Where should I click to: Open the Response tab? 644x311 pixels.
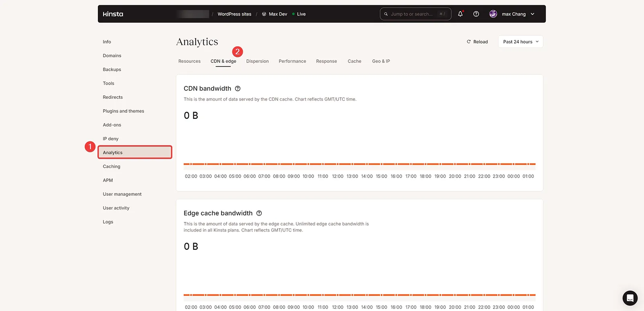tap(326, 61)
